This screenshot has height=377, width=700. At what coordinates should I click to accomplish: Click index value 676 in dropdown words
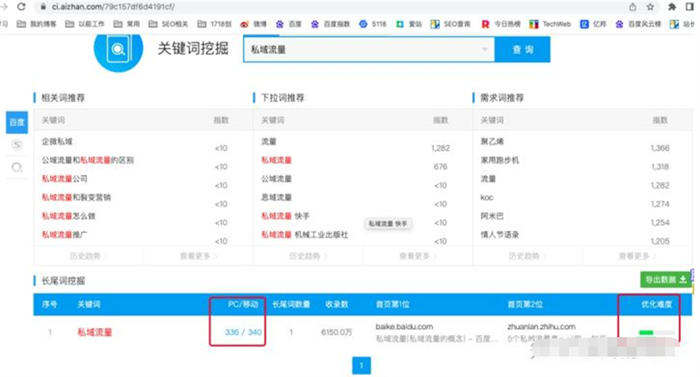[x=440, y=167]
